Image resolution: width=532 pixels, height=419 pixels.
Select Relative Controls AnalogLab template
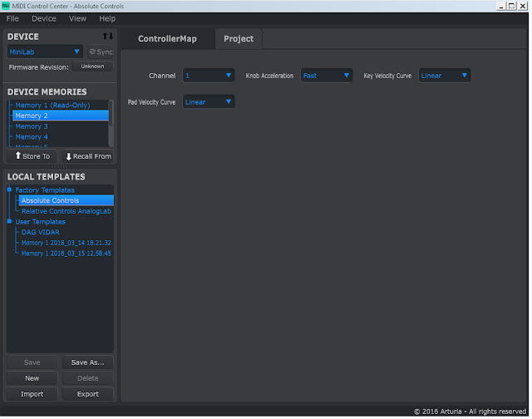tap(66, 211)
